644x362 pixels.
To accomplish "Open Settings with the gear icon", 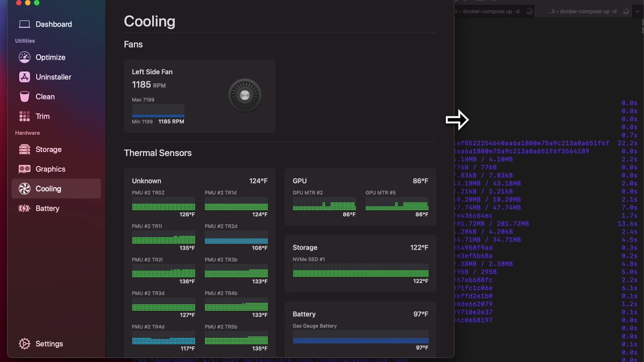I will pyautogui.click(x=24, y=344).
